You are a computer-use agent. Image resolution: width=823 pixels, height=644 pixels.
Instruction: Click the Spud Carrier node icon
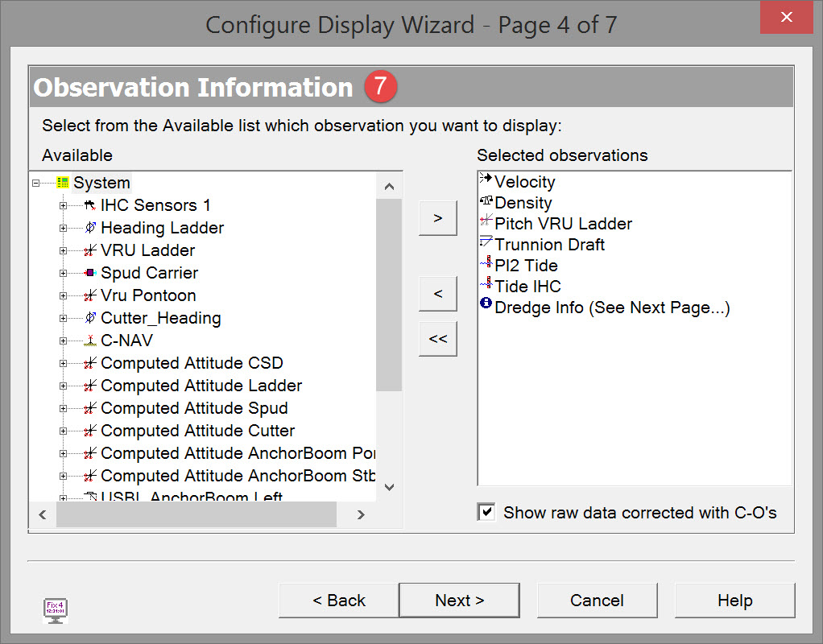tap(90, 273)
